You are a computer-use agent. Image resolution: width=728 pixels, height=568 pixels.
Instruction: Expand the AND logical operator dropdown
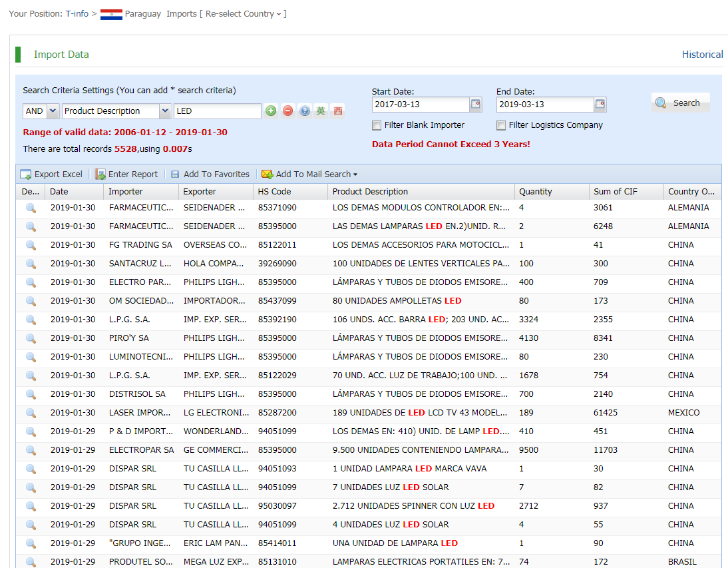pos(53,111)
